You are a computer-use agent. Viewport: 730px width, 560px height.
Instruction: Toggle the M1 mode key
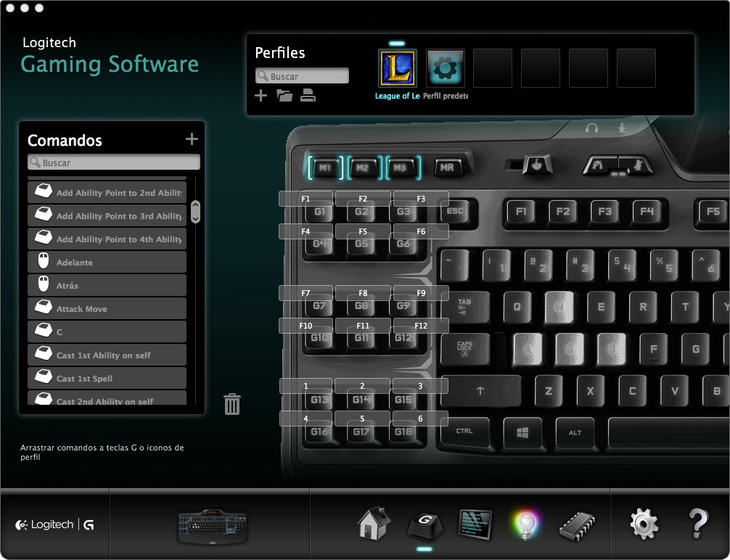325,168
